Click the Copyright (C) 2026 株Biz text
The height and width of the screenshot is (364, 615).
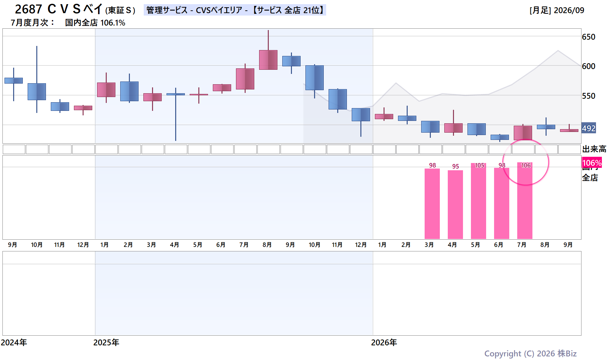(530, 354)
